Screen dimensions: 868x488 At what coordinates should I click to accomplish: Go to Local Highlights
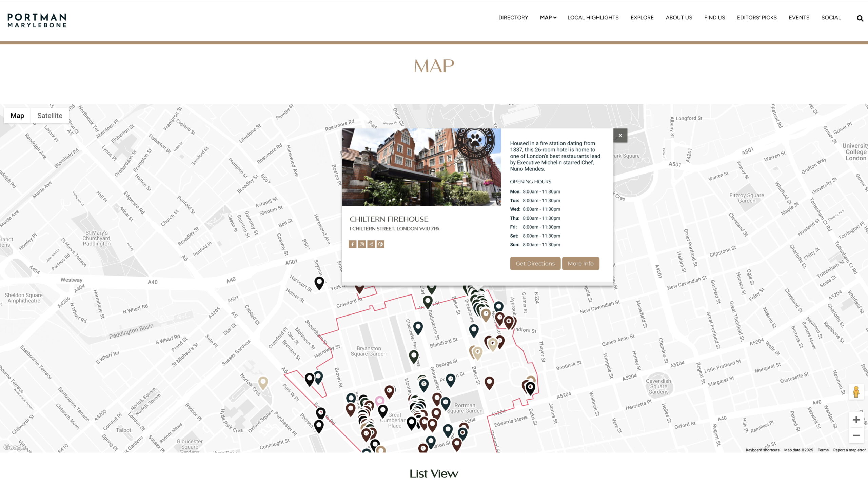click(593, 18)
